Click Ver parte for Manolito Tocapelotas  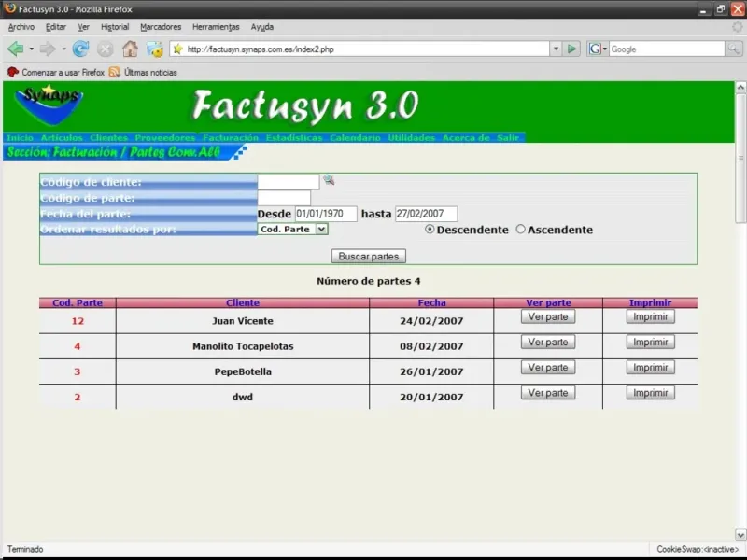click(x=548, y=342)
